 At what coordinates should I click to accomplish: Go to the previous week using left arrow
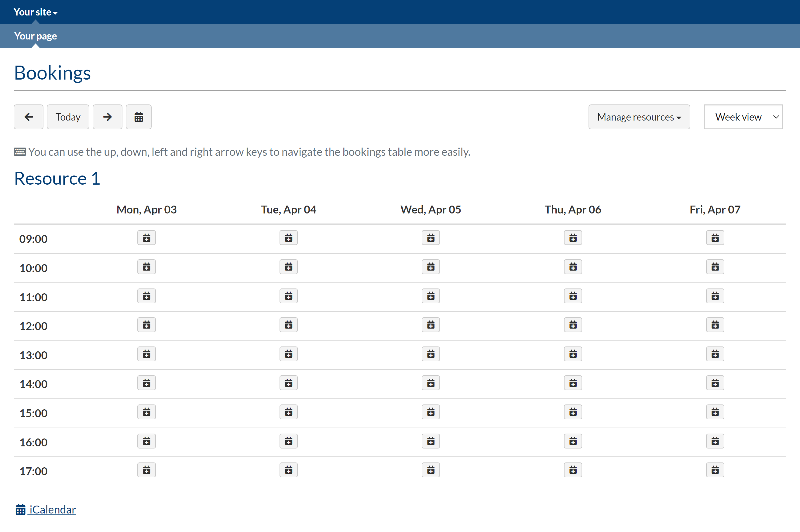29,117
